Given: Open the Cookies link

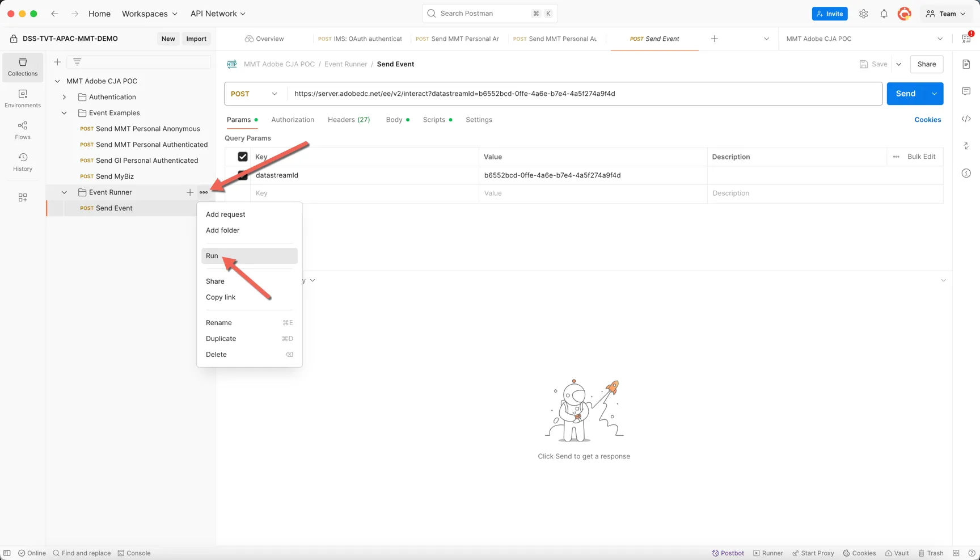Looking at the screenshot, I should 928,120.
